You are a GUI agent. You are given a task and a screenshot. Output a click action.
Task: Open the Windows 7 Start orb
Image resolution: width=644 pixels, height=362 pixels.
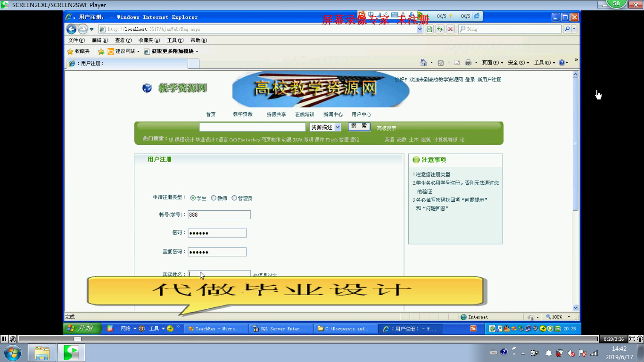click(x=12, y=353)
